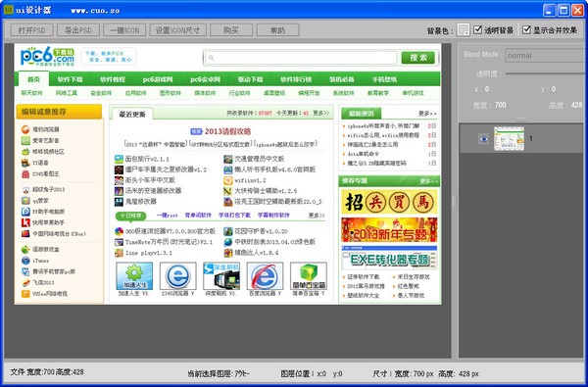Hide layer 1 using the eye icon
The width and height of the screenshot is (588, 387).
(x=484, y=139)
